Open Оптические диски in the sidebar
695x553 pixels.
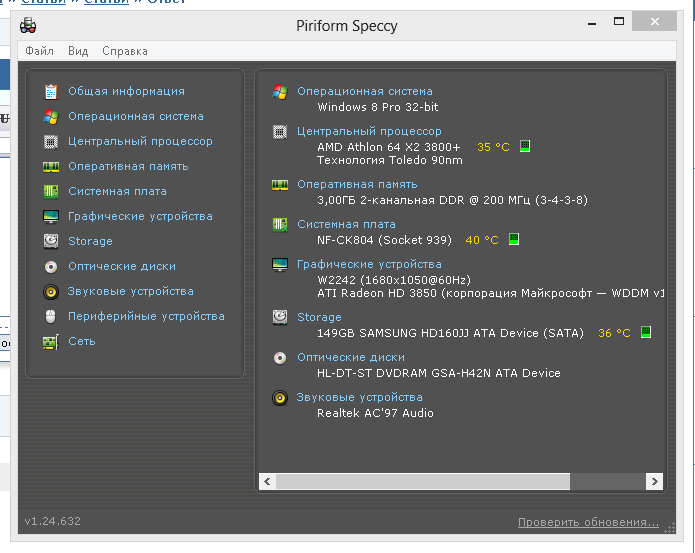point(122,266)
